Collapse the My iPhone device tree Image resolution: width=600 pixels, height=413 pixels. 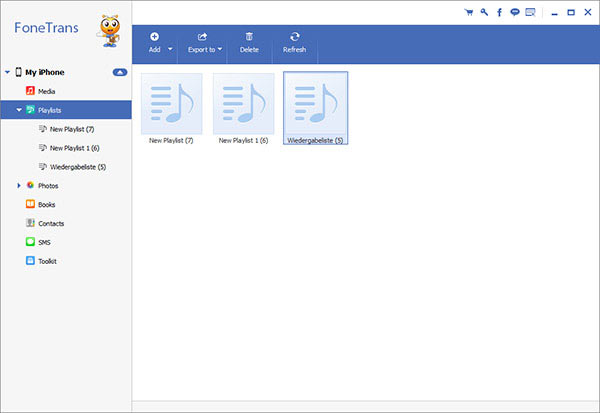(7, 72)
